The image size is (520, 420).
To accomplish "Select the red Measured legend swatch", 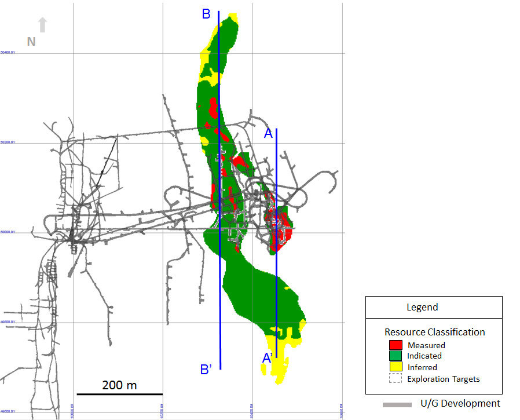I will click(396, 345).
